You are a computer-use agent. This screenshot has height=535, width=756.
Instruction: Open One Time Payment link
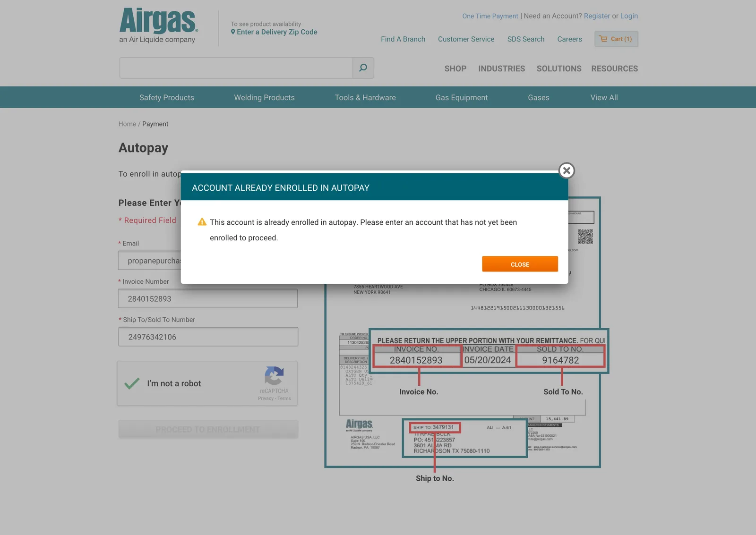490,16
